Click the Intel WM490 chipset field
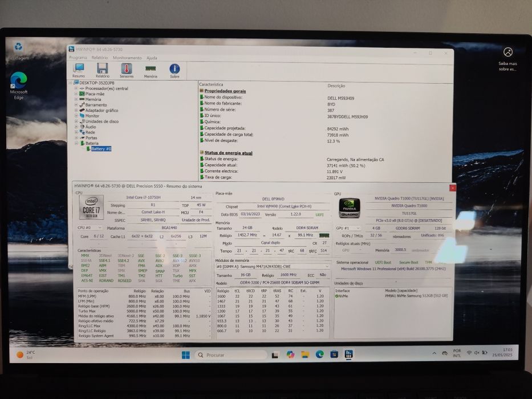532x399 pixels. tap(285, 206)
